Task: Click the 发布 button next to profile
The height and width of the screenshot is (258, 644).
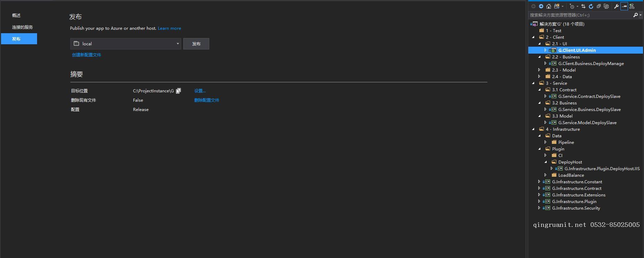Action: (196, 44)
